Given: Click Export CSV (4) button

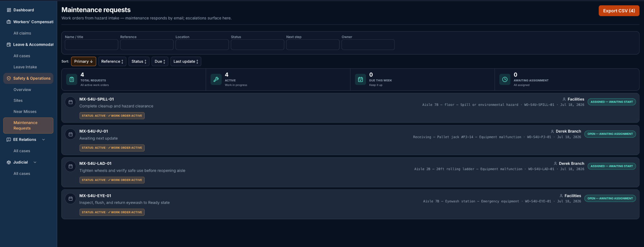Looking at the screenshot, I should tap(619, 11).
